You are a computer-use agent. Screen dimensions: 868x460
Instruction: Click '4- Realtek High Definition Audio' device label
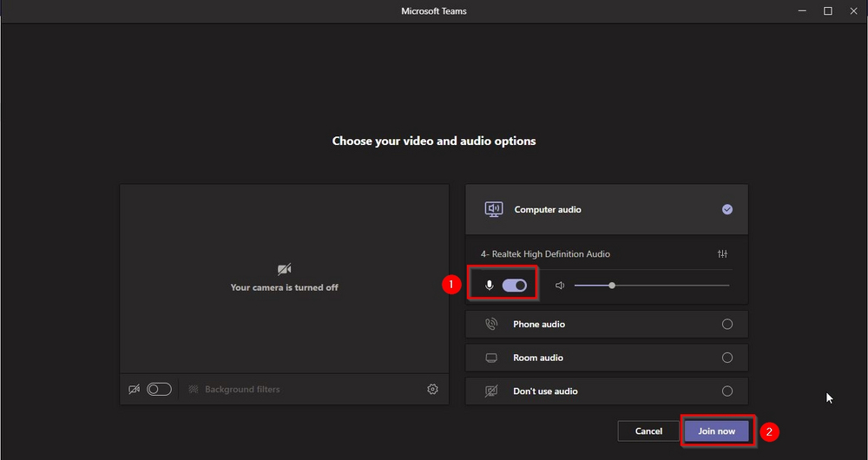(x=545, y=254)
